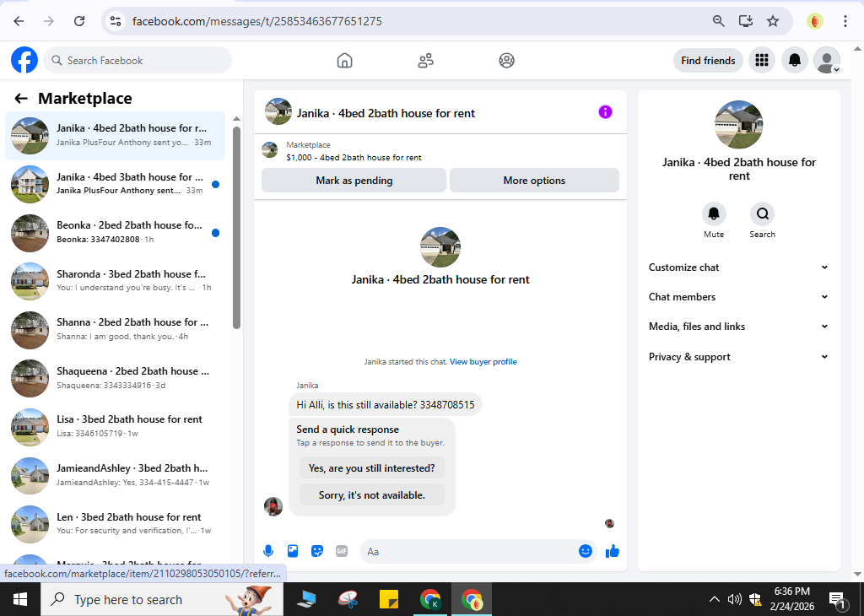This screenshot has height=616, width=864.
Task: Open the account profile picture menu
Action: (x=827, y=60)
